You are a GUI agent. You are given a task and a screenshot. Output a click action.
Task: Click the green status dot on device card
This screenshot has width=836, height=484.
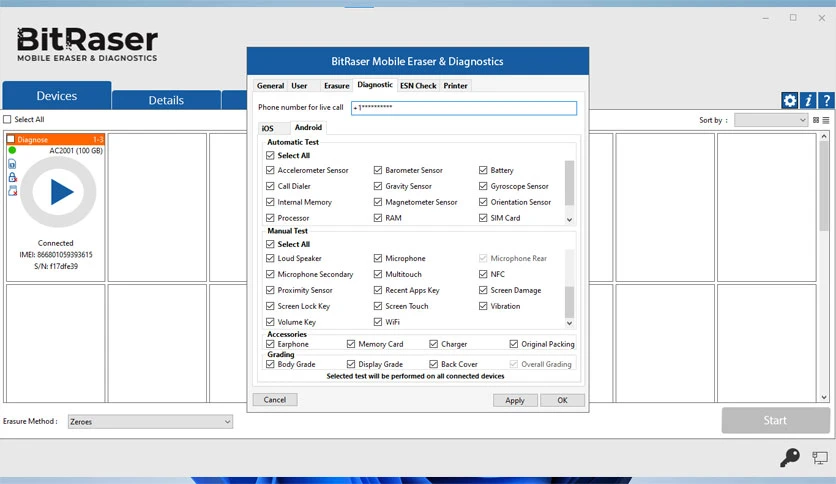point(12,150)
